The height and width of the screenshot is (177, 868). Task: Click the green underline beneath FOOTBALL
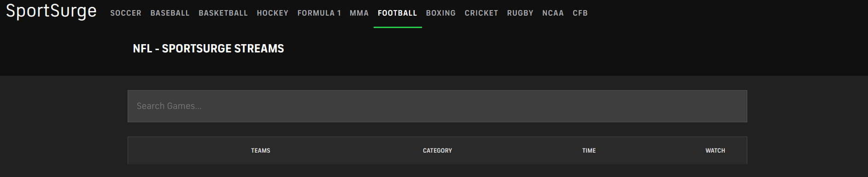[398, 27]
